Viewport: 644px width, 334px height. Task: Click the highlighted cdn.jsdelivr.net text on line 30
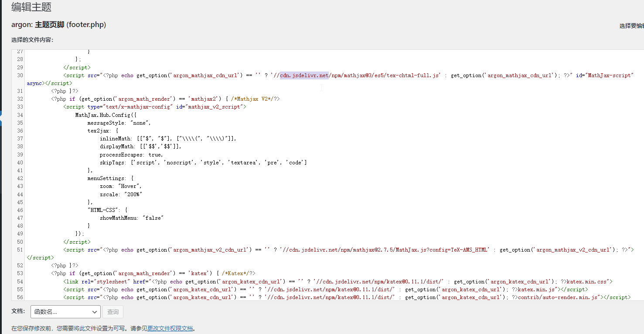304,75
